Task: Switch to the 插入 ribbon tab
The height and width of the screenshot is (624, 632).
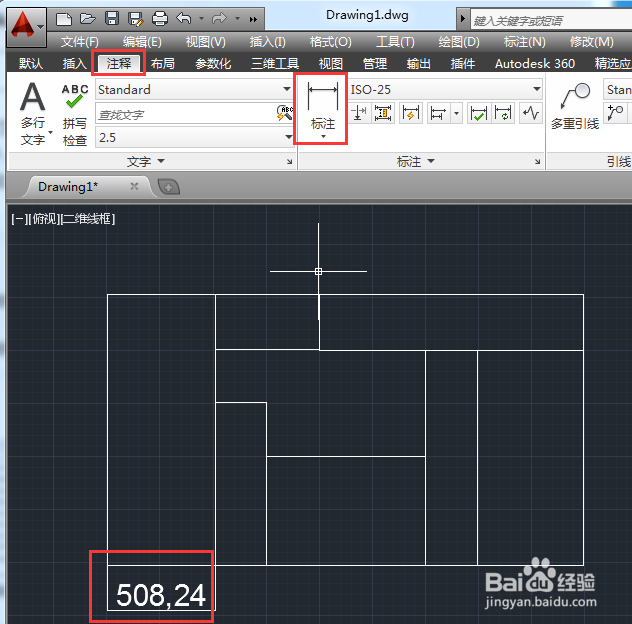Action: tap(75, 64)
